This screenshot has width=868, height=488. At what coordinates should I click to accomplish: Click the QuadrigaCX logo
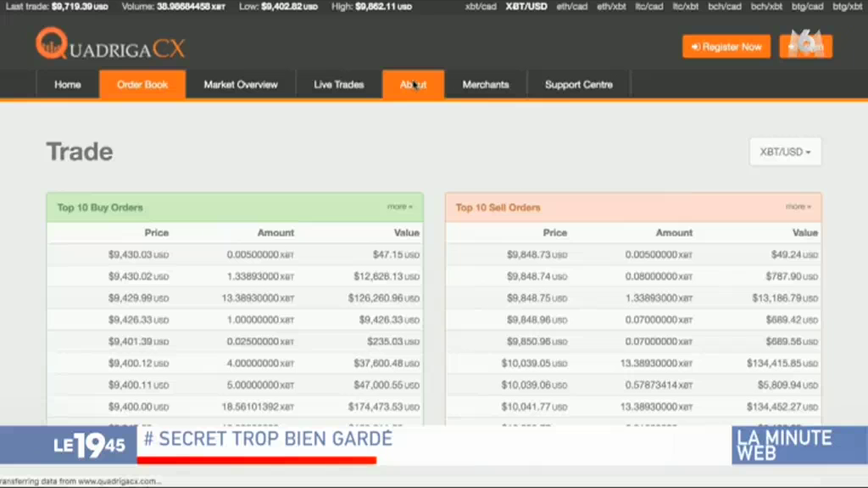point(110,44)
